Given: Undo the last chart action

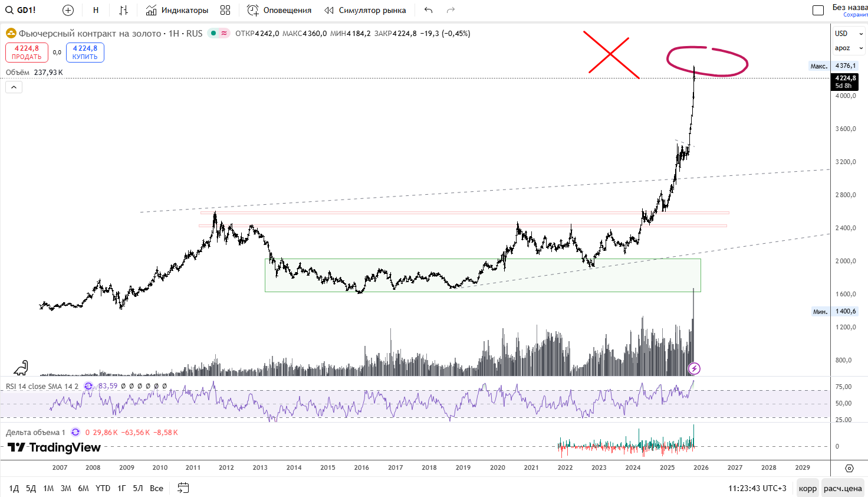Looking at the screenshot, I should pyautogui.click(x=428, y=10).
